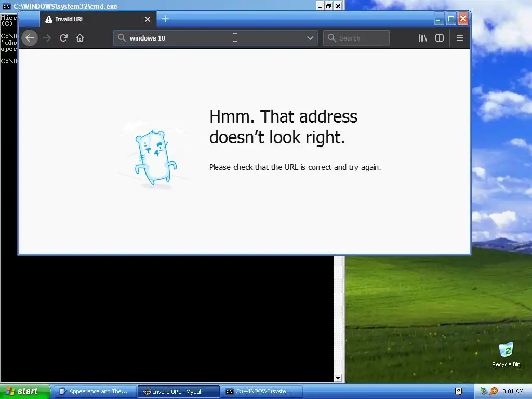Toggle the sidebar view icon

[440, 38]
